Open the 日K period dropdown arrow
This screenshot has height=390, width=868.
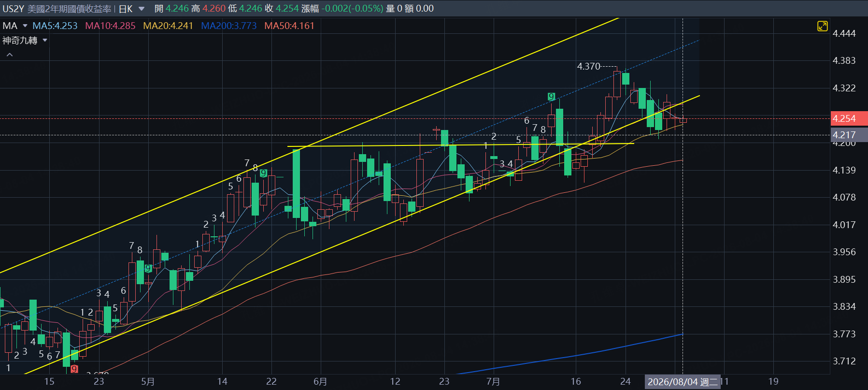point(142,9)
